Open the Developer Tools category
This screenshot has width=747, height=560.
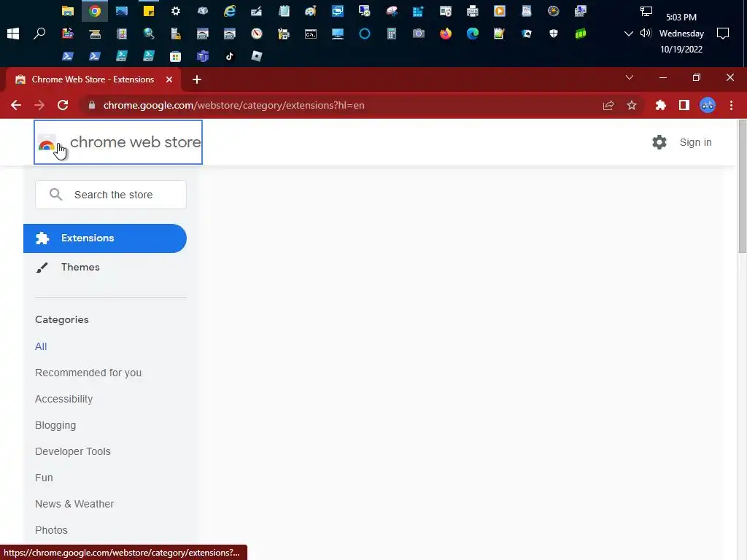click(x=72, y=451)
